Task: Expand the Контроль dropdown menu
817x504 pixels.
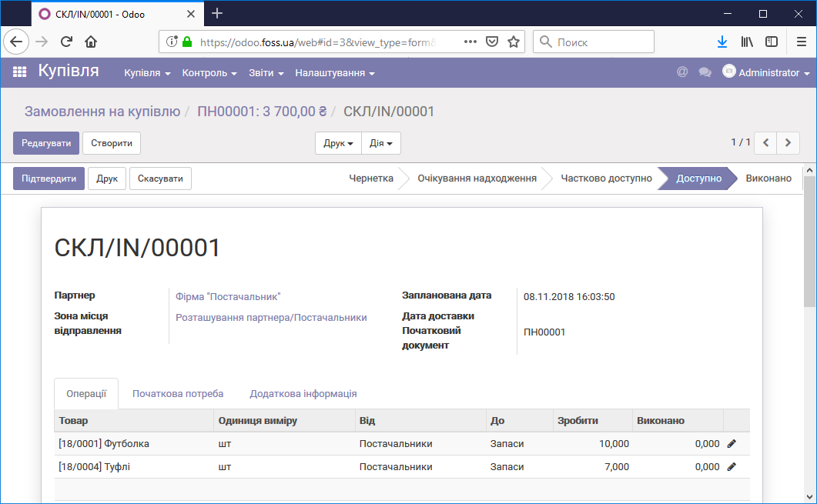Action: point(209,73)
